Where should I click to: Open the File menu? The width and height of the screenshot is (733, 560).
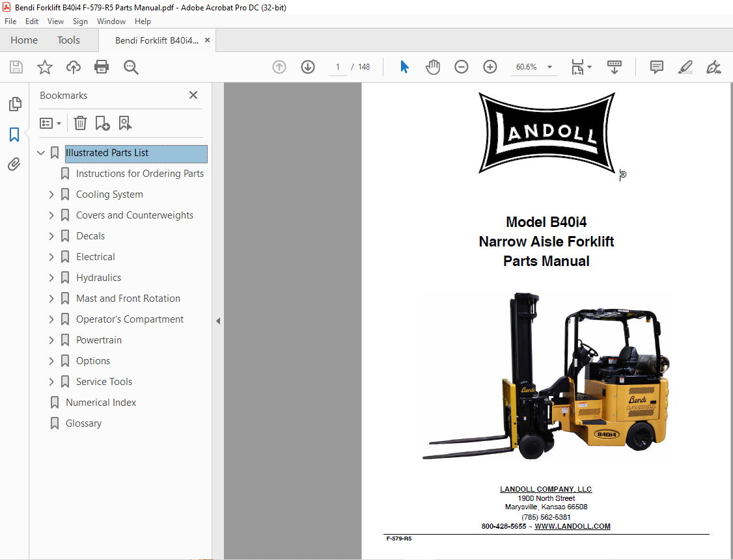tap(10, 21)
